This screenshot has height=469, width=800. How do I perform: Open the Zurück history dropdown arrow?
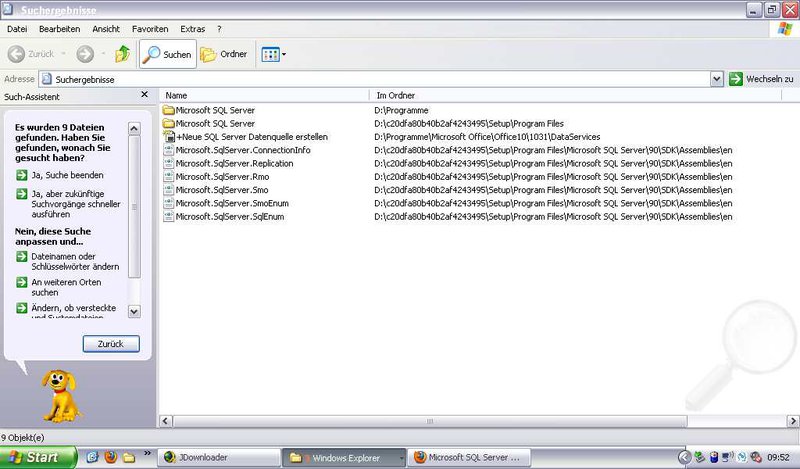[x=64, y=54]
